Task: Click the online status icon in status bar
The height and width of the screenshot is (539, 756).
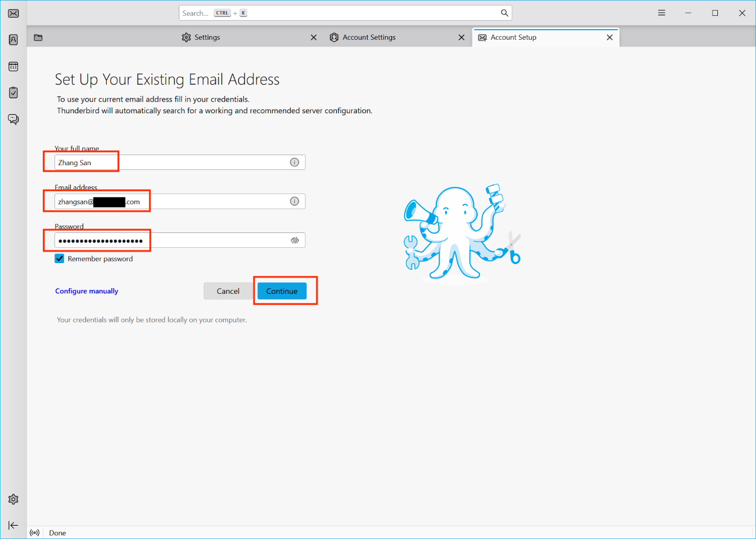Action: (35, 533)
